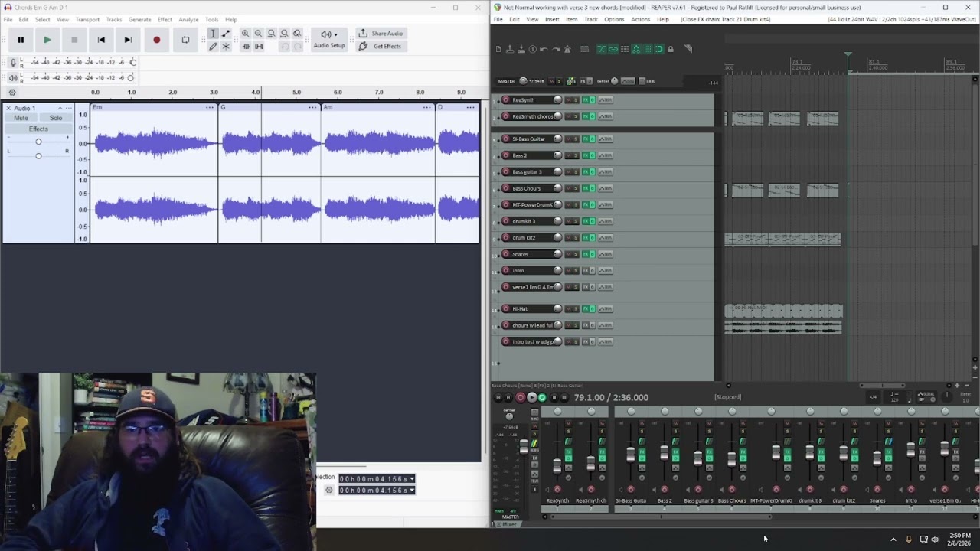Mute the Audio 1 track
This screenshot has width=980, height=551.
pyautogui.click(x=21, y=118)
